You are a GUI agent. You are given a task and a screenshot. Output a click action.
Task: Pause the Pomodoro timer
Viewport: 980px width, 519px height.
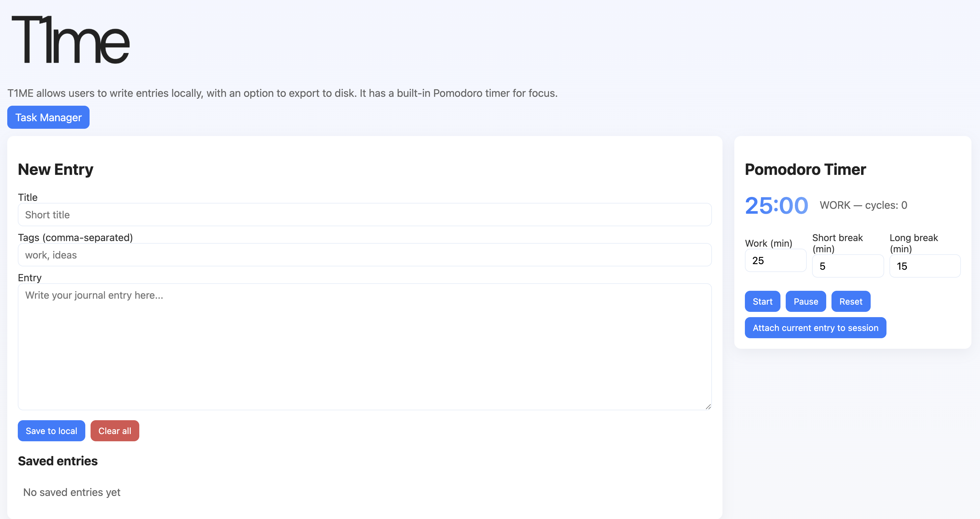click(805, 301)
